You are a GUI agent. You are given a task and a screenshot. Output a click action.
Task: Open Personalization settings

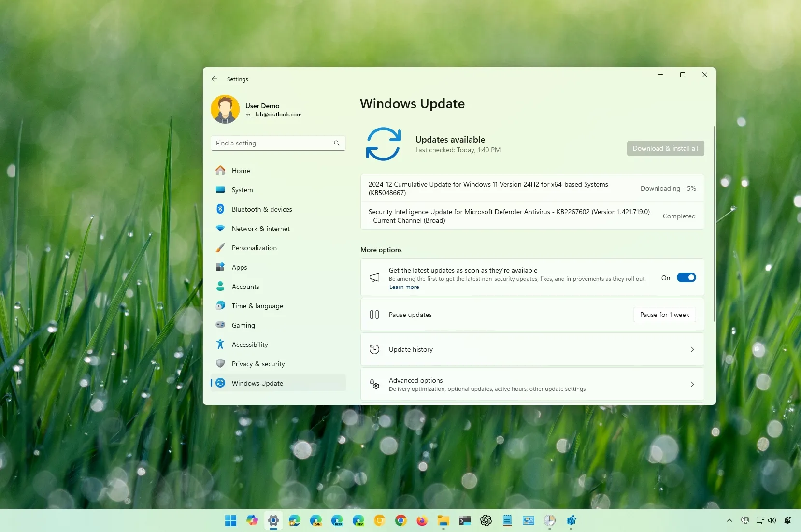(278, 248)
